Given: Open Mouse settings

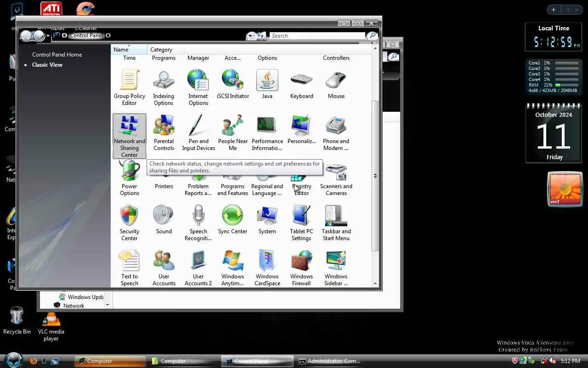Looking at the screenshot, I should point(336,85).
